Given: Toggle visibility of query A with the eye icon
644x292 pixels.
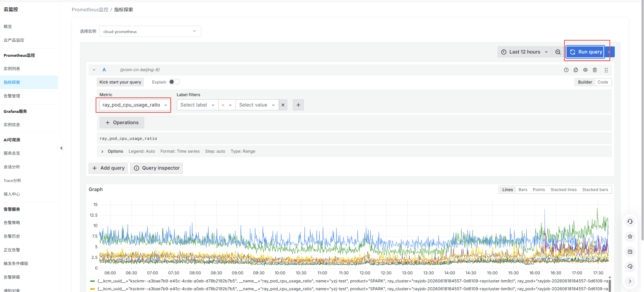Looking at the screenshot, I should point(585,70).
